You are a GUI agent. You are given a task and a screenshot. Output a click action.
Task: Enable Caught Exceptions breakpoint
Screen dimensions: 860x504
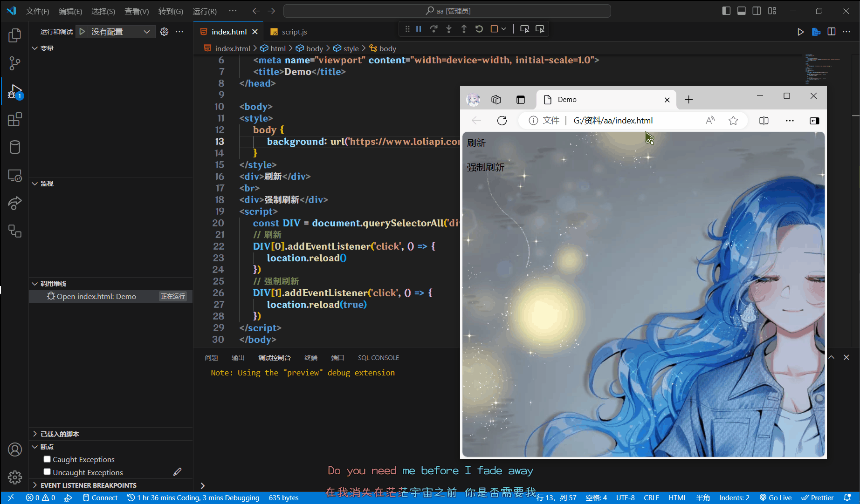point(47,459)
